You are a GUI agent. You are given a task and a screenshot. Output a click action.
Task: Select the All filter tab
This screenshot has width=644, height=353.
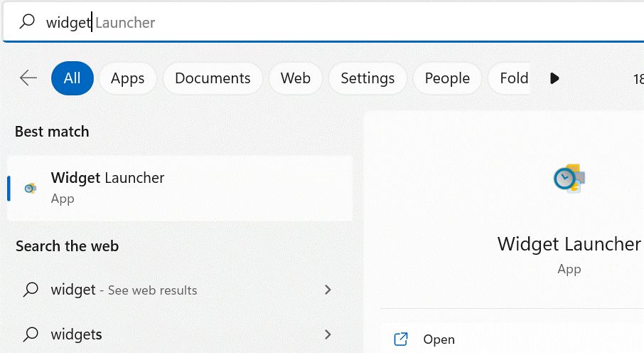coord(73,78)
